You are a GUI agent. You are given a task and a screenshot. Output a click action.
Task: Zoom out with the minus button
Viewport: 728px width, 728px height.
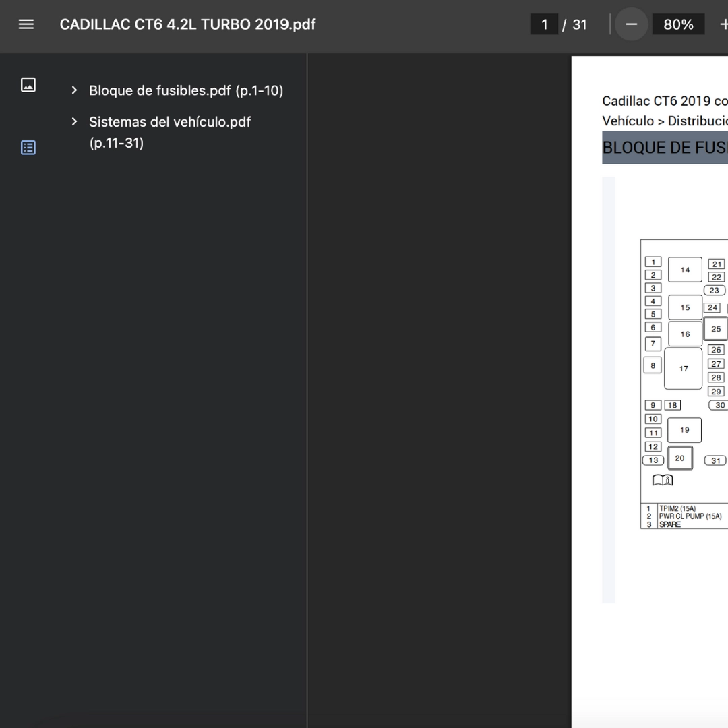pyautogui.click(x=631, y=24)
